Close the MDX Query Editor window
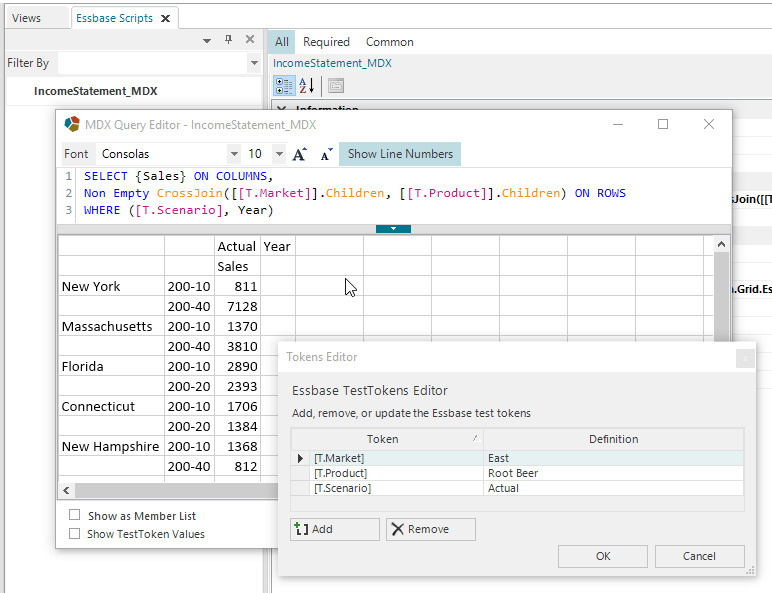Image resolution: width=772 pixels, height=593 pixels. click(x=709, y=124)
